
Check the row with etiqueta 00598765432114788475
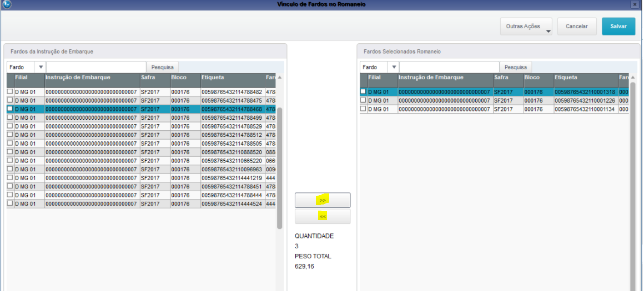10,100
